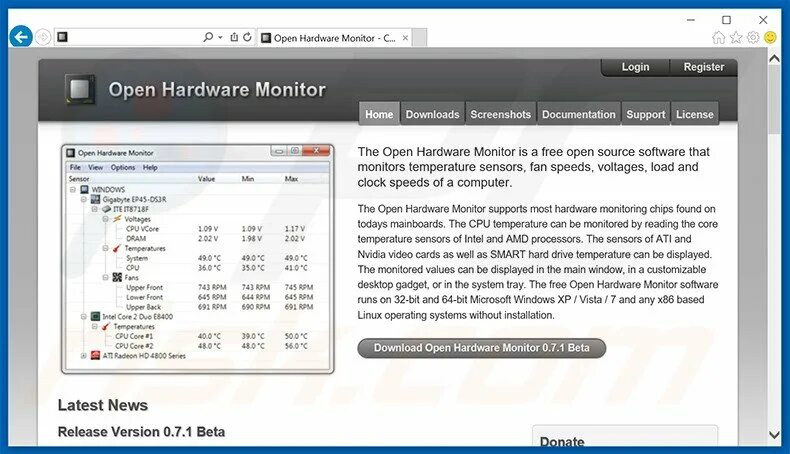Screen dimensions: 790x454
Task: Open the Downloads nav tab
Action: point(432,114)
